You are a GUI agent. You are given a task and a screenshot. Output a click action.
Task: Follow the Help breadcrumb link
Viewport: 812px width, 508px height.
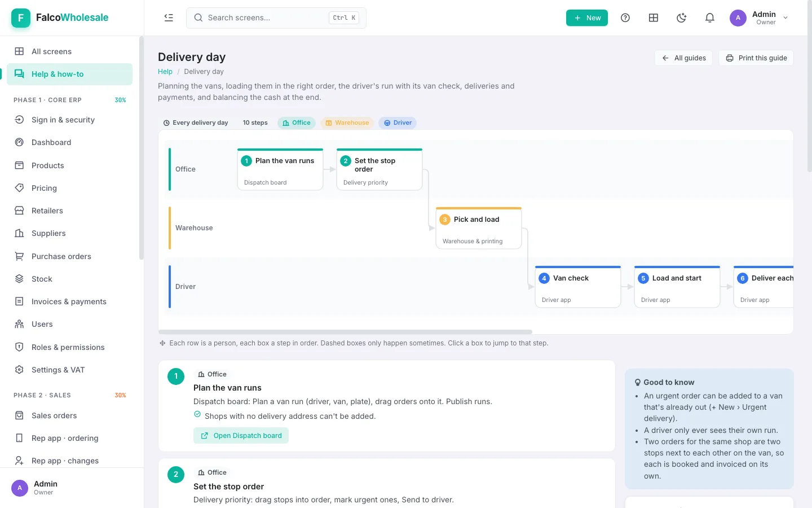click(x=165, y=72)
